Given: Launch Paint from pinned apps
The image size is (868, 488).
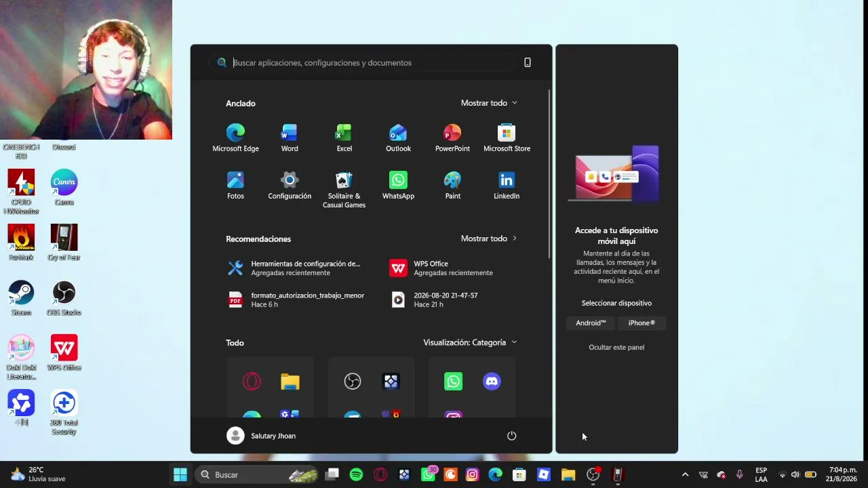Looking at the screenshot, I should [452, 185].
